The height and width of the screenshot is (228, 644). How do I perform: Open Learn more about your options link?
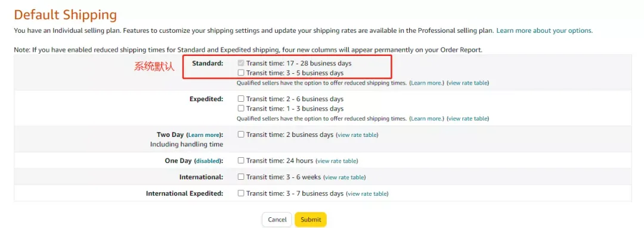coord(544,30)
